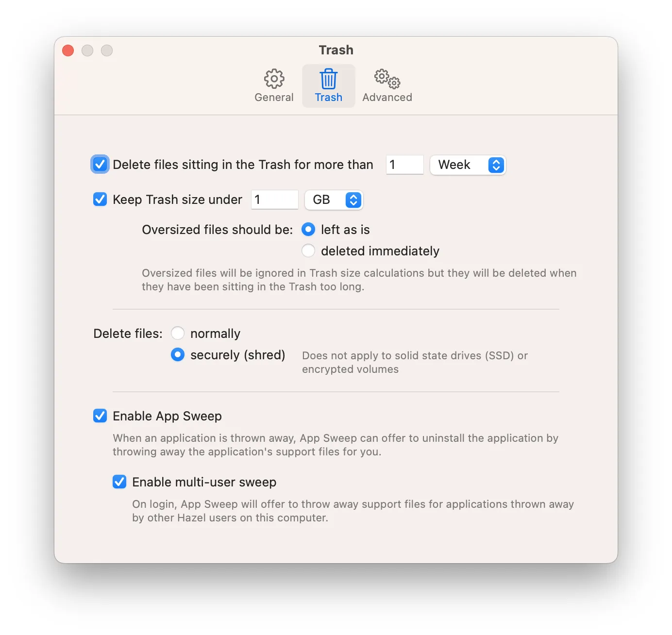Select the 'left as is' option
The width and height of the screenshot is (672, 635).
click(x=308, y=230)
